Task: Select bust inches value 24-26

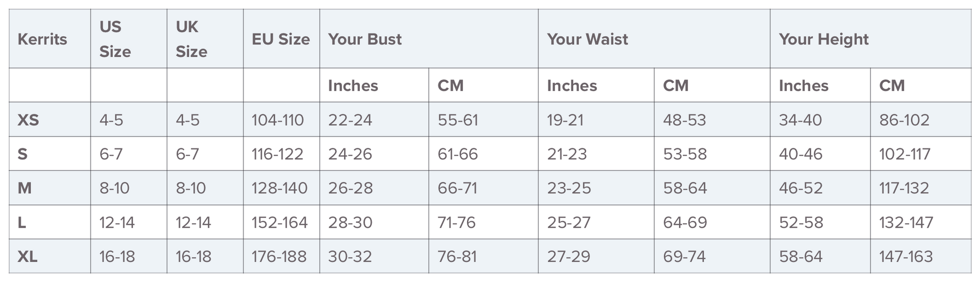Action: tap(350, 154)
